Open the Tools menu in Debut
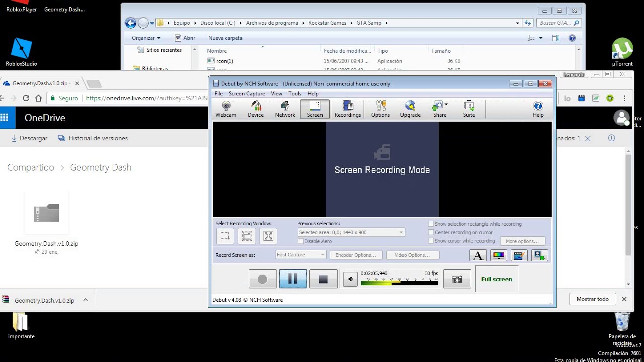 point(295,94)
